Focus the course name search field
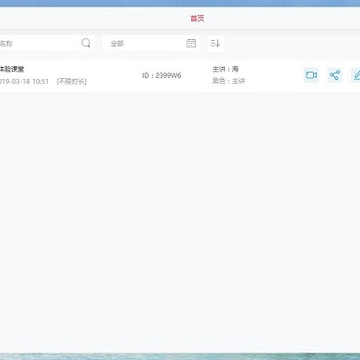The image size is (360, 360). click(47, 43)
